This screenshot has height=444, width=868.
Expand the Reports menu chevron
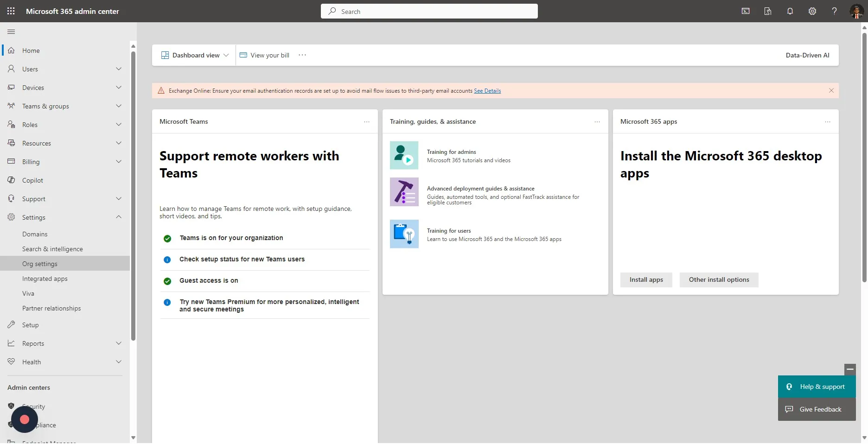coord(119,343)
